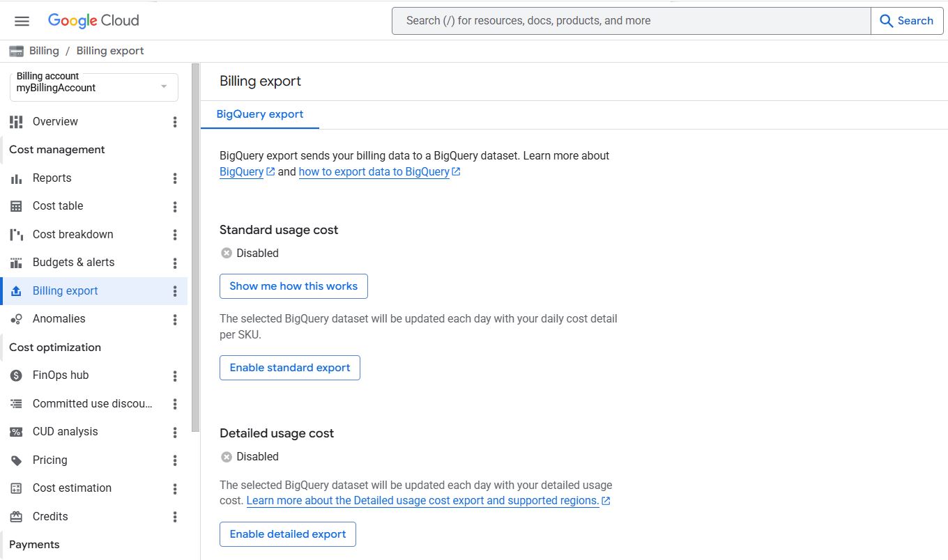The height and width of the screenshot is (560, 948).
Task: Click the Standard usage cost heading
Action: click(x=279, y=230)
